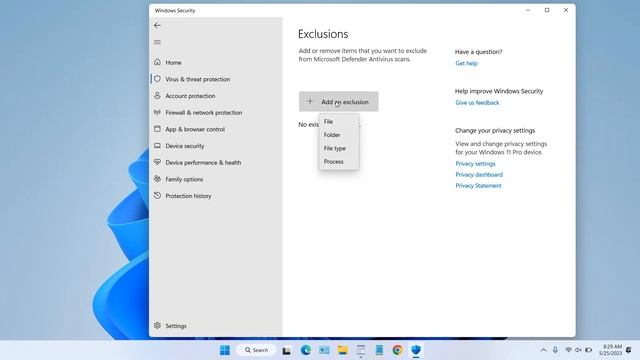Open Task View in the taskbar
This screenshot has width=640, height=360.
[x=287, y=350]
